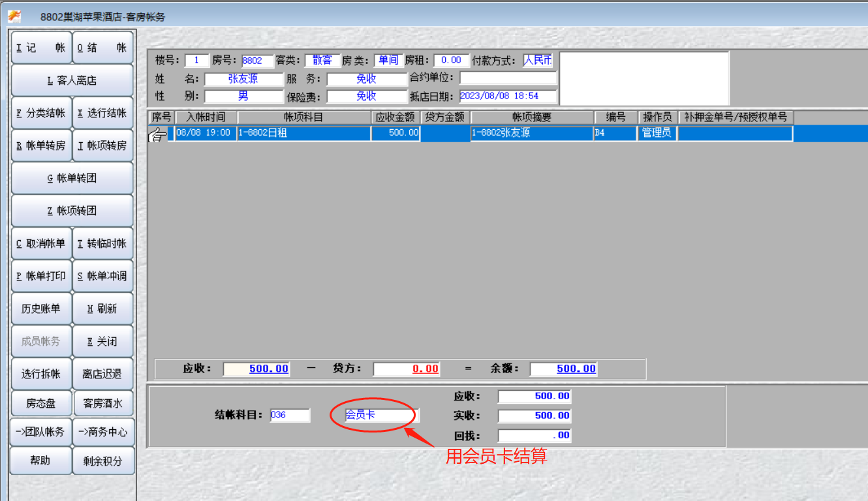The width and height of the screenshot is (868, 501).
Task: Click the 应收金额 column header
Action: tap(395, 117)
